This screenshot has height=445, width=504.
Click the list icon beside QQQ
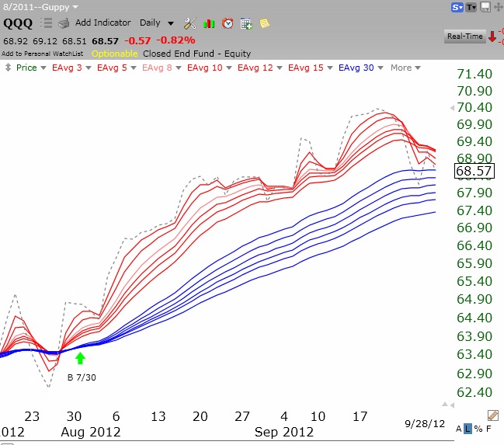click(x=47, y=23)
